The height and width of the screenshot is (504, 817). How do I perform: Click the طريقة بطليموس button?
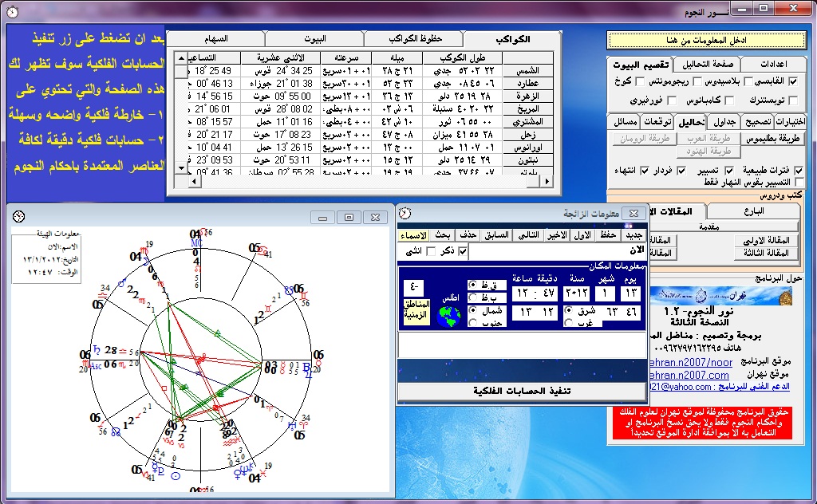pos(775,139)
